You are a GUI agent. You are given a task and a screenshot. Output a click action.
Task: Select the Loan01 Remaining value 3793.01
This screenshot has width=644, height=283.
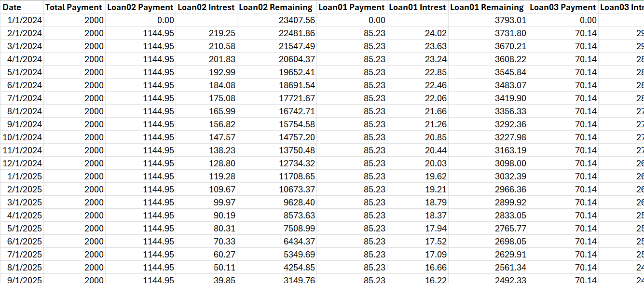pos(511,20)
